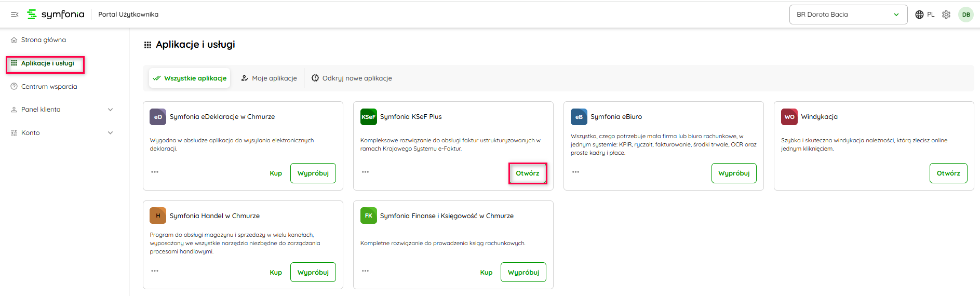Screen dimensions: 980x296
Task: Open more options on the eDeklaracje card
Action: tap(155, 172)
